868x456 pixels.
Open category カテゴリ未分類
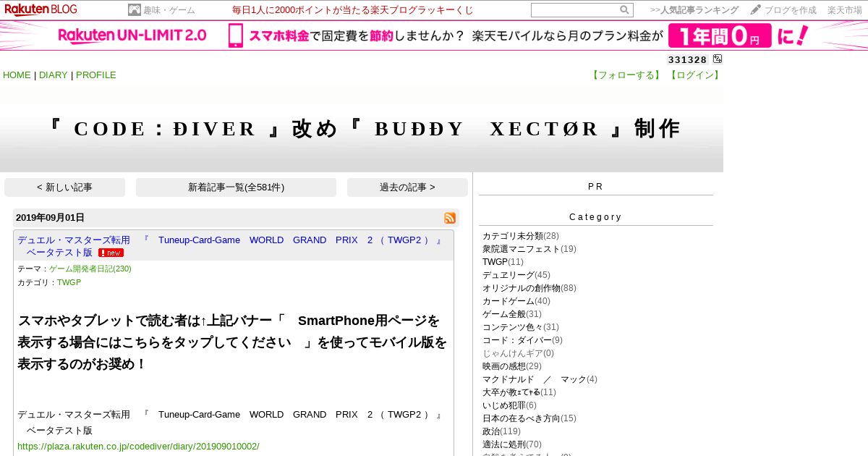(x=513, y=236)
